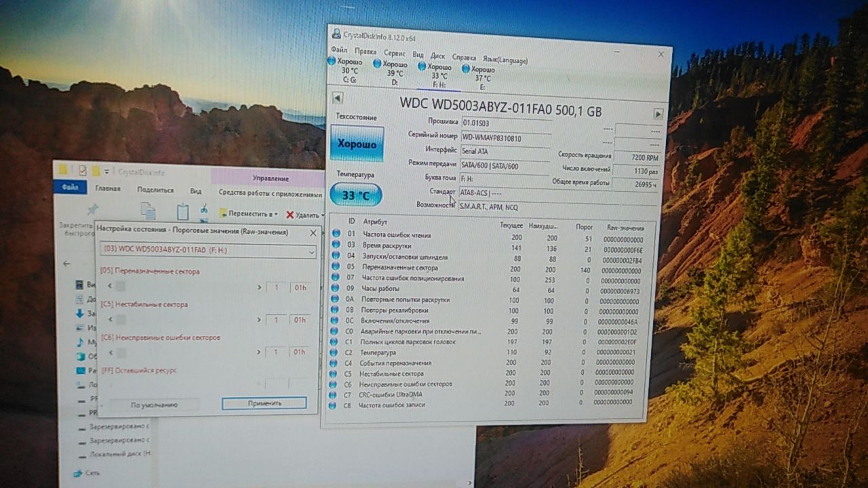Click the Paste clipboard icon in Explorer ribbon
Viewport: 868px width, 488px height.
tap(183, 211)
